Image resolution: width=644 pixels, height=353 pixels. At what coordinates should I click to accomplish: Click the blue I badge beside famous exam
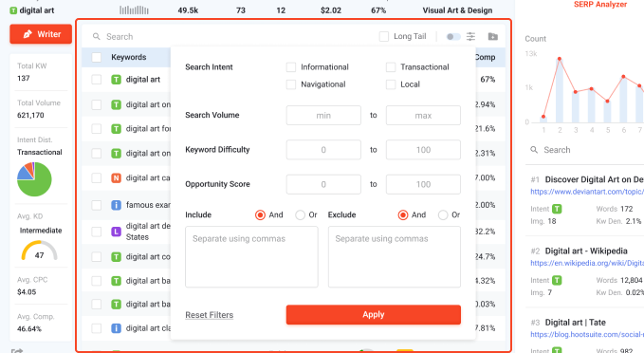[117, 205]
